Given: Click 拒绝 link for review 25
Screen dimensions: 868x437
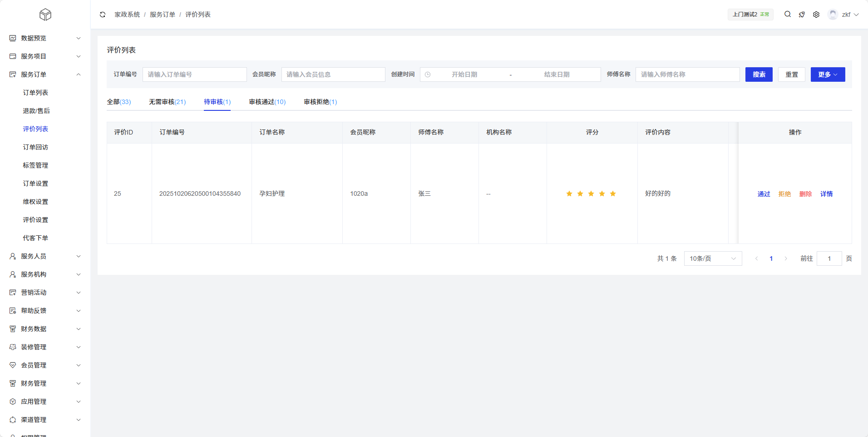Looking at the screenshot, I should coord(784,194).
